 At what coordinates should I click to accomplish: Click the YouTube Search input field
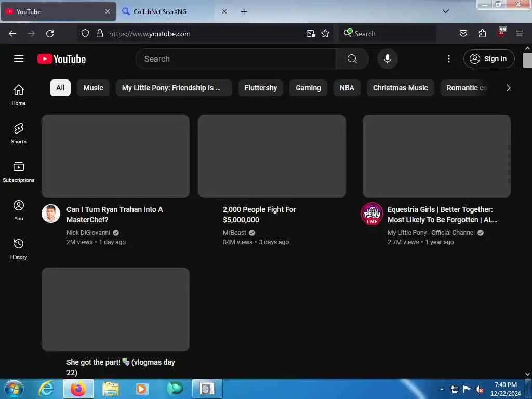pyautogui.click(x=236, y=59)
